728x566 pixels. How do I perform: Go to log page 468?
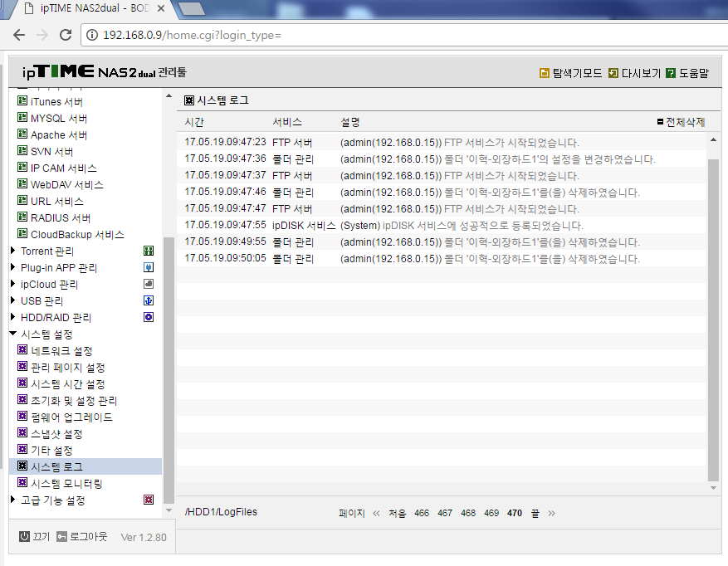point(468,513)
